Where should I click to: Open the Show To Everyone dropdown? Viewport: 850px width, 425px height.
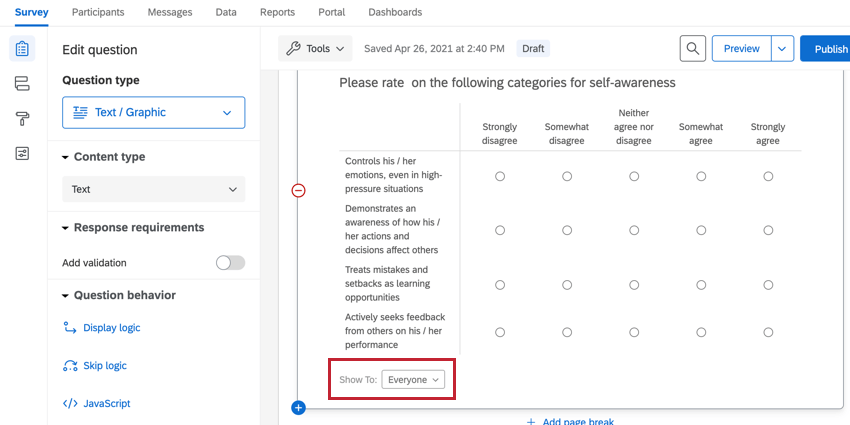click(x=414, y=380)
